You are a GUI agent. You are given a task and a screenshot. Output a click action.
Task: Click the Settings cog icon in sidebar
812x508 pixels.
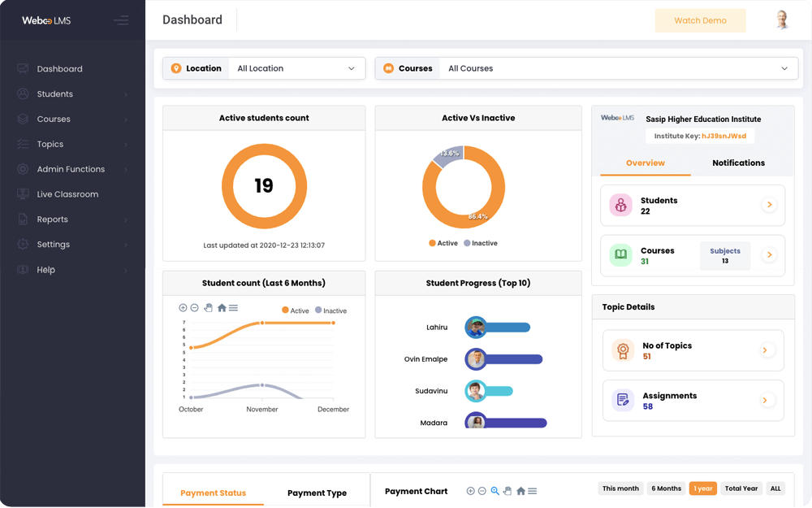(23, 244)
